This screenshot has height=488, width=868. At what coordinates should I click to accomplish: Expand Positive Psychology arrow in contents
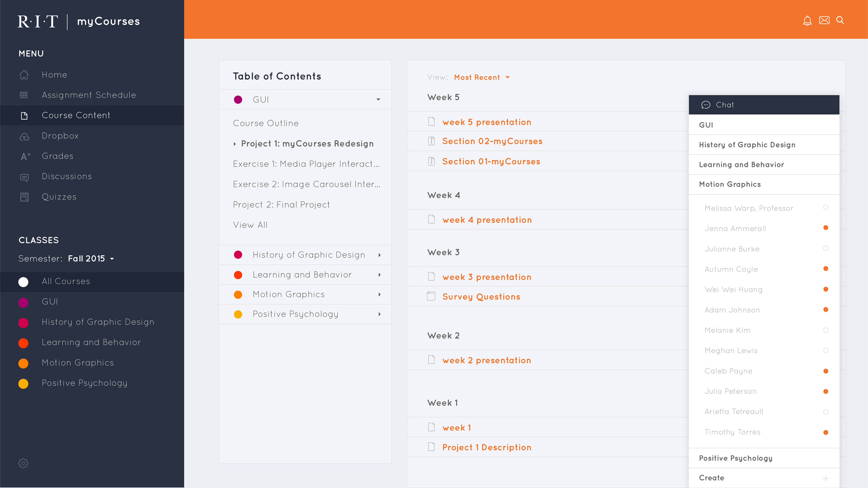380,314
